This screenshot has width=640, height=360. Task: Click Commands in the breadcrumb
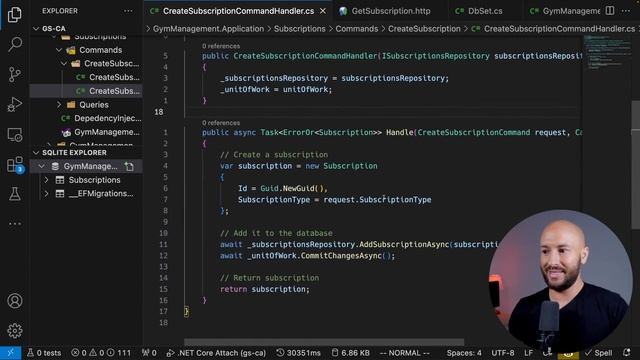[357, 29]
